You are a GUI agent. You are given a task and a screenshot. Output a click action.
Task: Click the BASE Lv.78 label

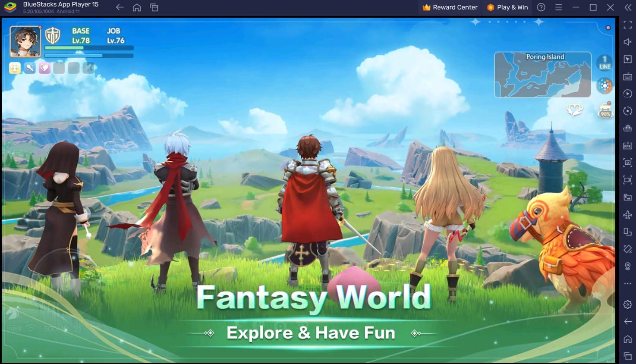click(x=81, y=36)
